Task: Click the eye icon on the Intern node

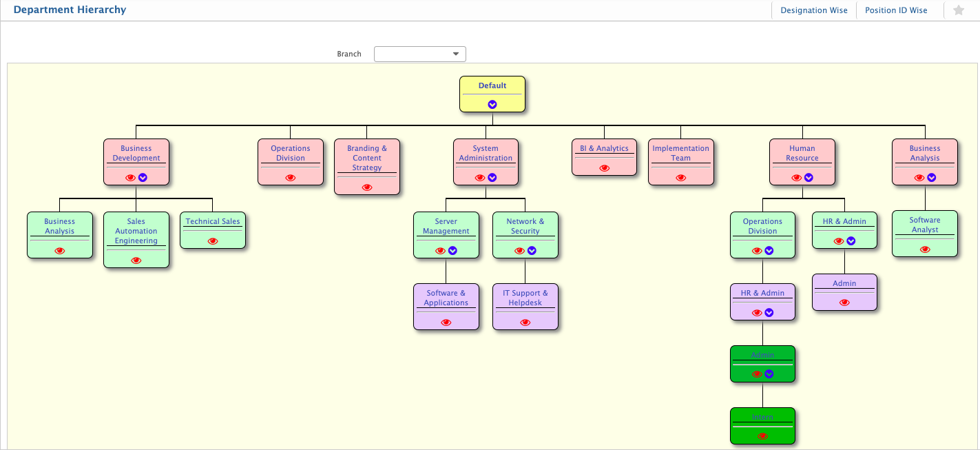Action: pyautogui.click(x=762, y=436)
